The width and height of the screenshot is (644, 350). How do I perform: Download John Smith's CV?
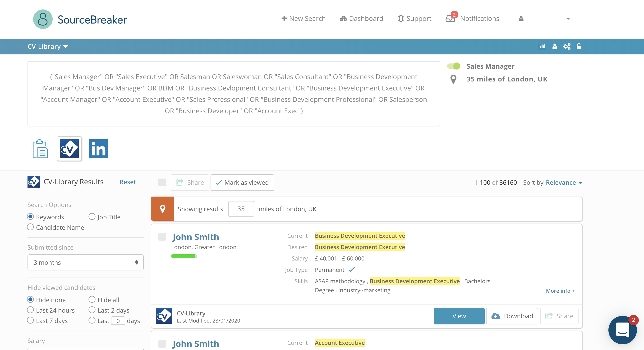pos(512,316)
